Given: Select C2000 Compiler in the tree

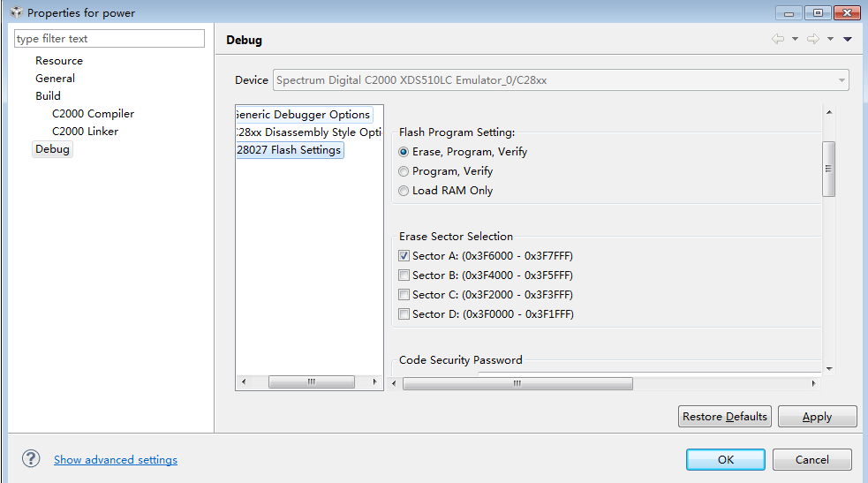Looking at the screenshot, I should [x=93, y=113].
